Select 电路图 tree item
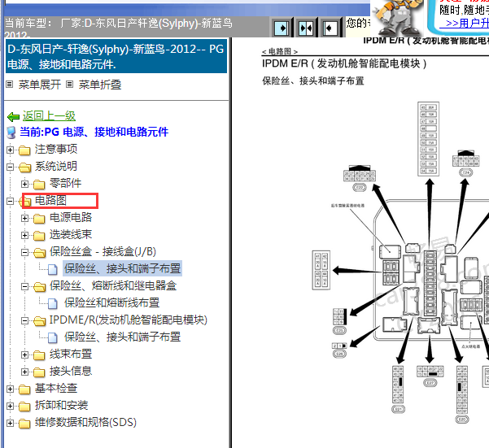Image resolution: width=489 pixels, height=448 pixels. tap(50, 200)
